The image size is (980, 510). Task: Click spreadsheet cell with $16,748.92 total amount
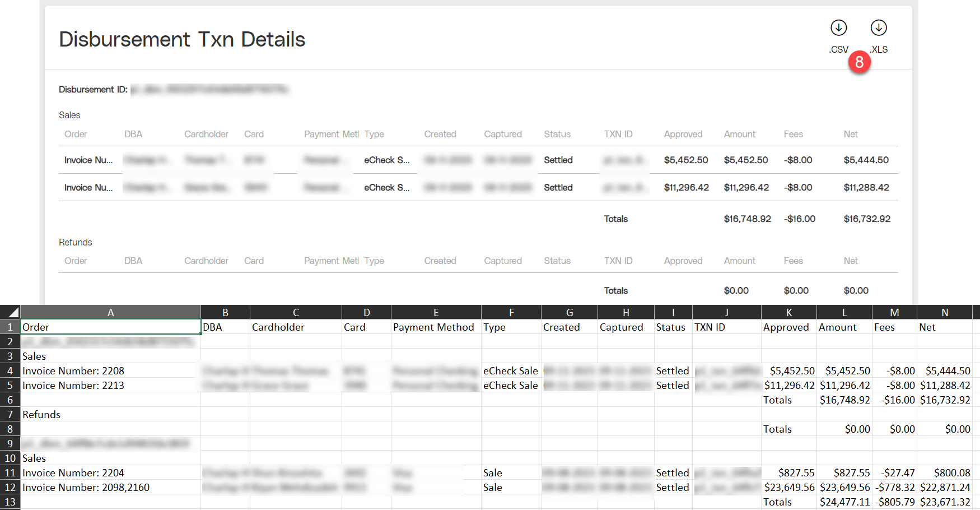[x=844, y=400]
